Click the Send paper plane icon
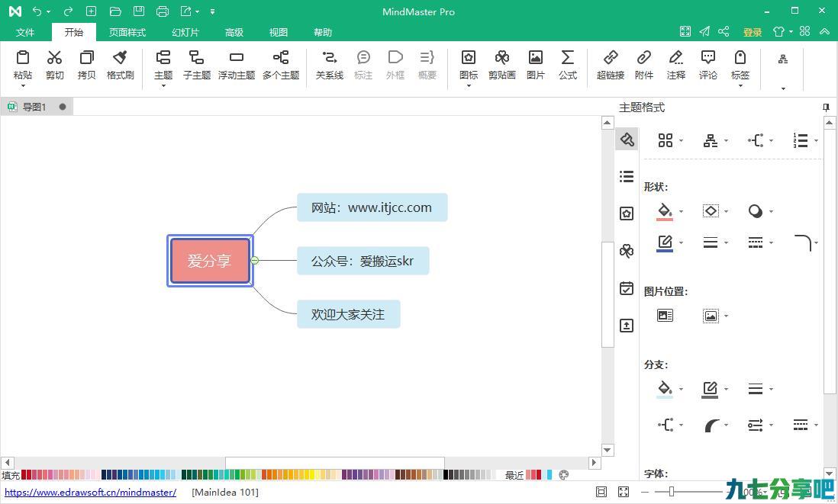This screenshot has height=504, width=838. (x=704, y=31)
